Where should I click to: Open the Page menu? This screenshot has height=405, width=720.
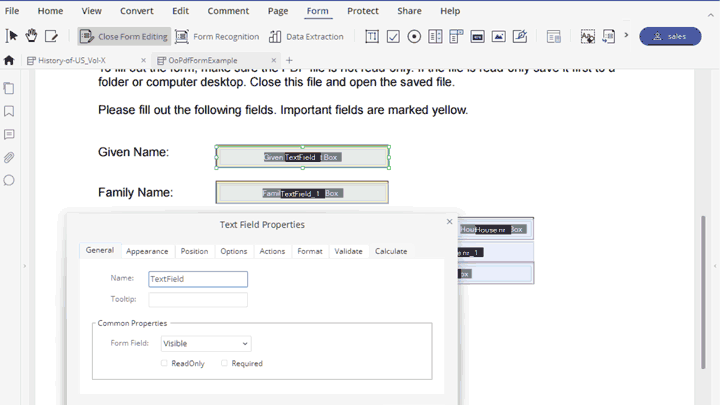pyautogui.click(x=278, y=11)
